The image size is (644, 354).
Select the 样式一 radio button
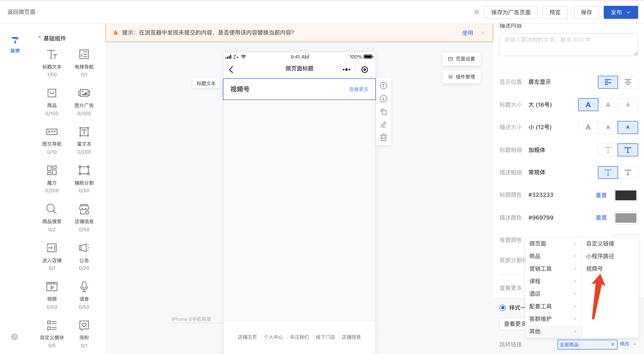pos(503,307)
